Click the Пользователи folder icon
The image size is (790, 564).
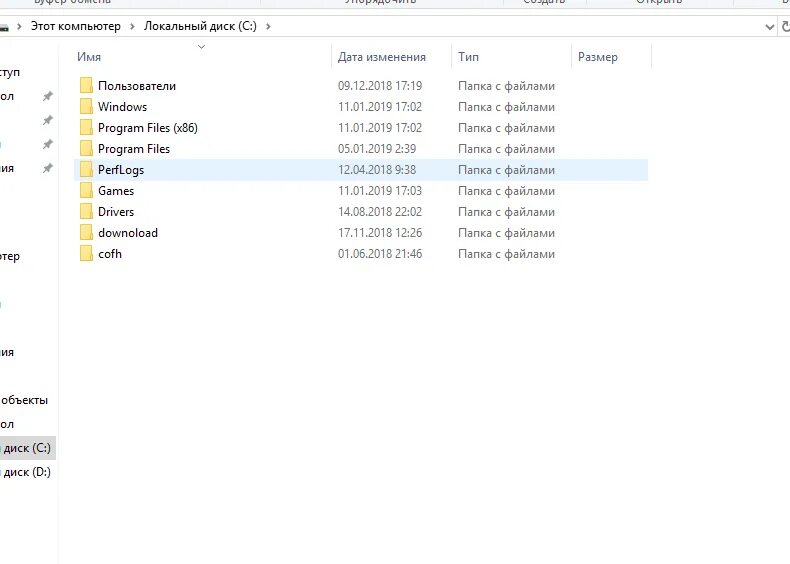click(86, 86)
